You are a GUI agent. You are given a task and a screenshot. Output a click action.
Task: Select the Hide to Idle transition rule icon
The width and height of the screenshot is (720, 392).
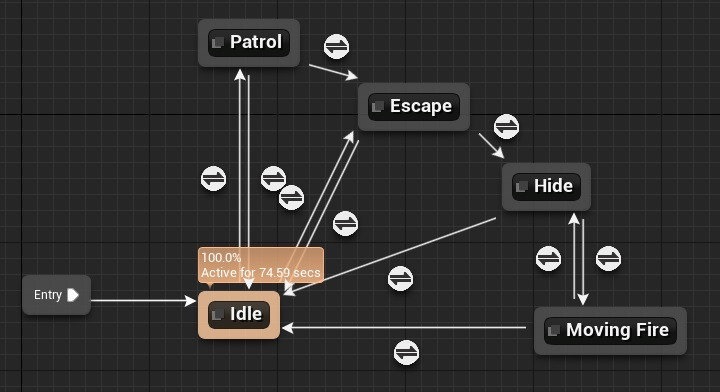(x=400, y=279)
